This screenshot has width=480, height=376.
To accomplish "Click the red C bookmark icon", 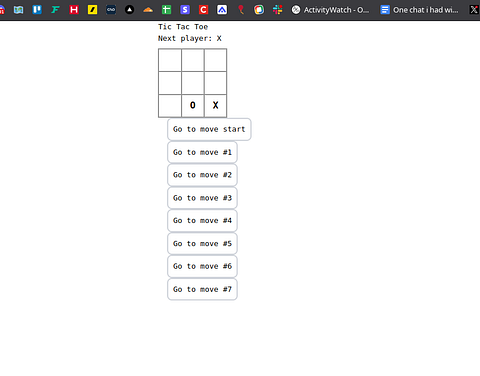I will (203, 10).
